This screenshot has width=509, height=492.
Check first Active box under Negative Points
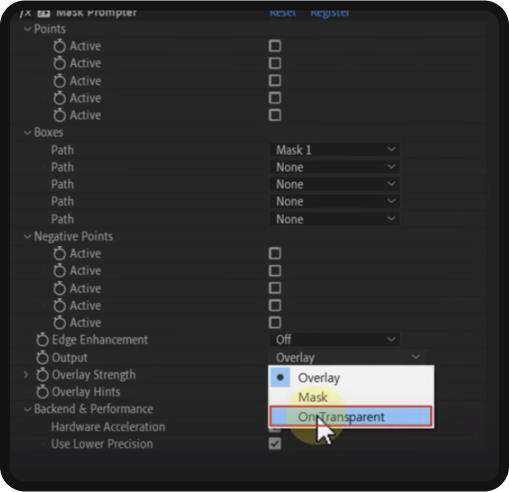pyautogui.click(x=275, y=253)
